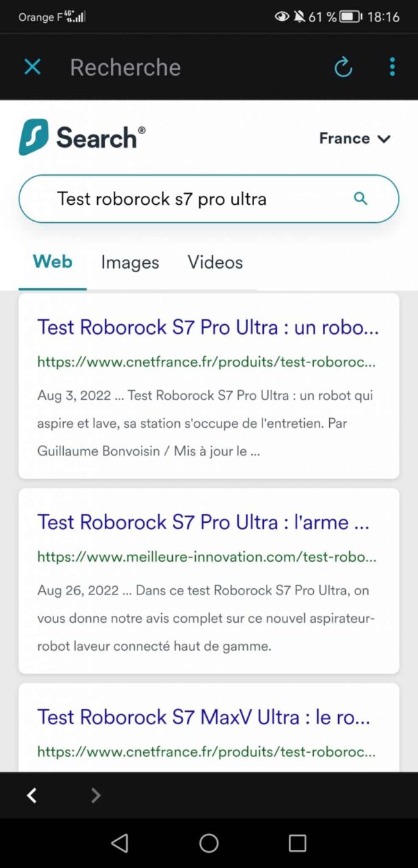Screen dimensions: 418x868
Task: Switch to the Images tab
Action: pos(129,262)
